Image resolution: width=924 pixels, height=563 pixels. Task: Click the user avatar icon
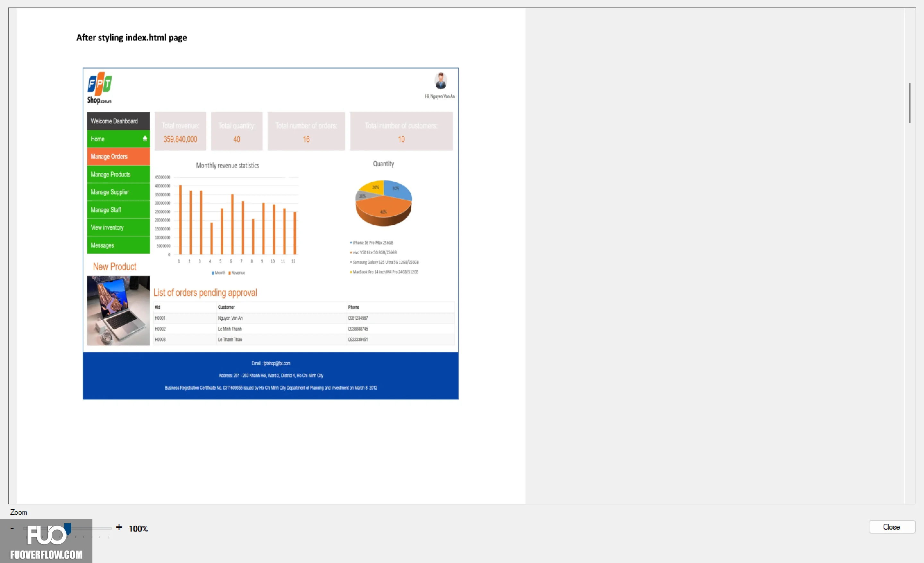pyautogui.click(x=441, y=81)
